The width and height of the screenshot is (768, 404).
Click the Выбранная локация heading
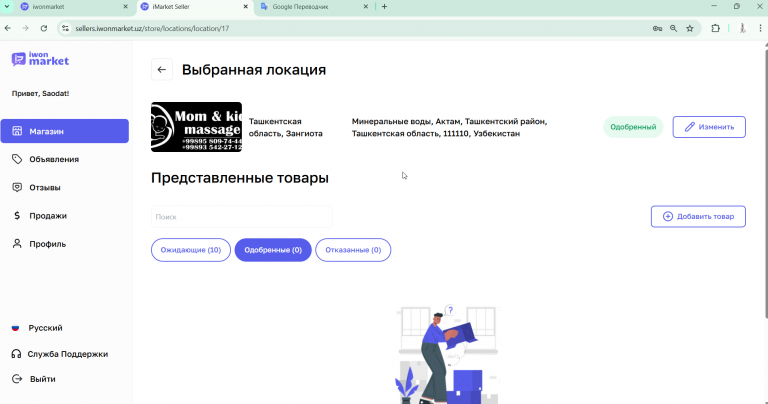click(x=254, y=70)
